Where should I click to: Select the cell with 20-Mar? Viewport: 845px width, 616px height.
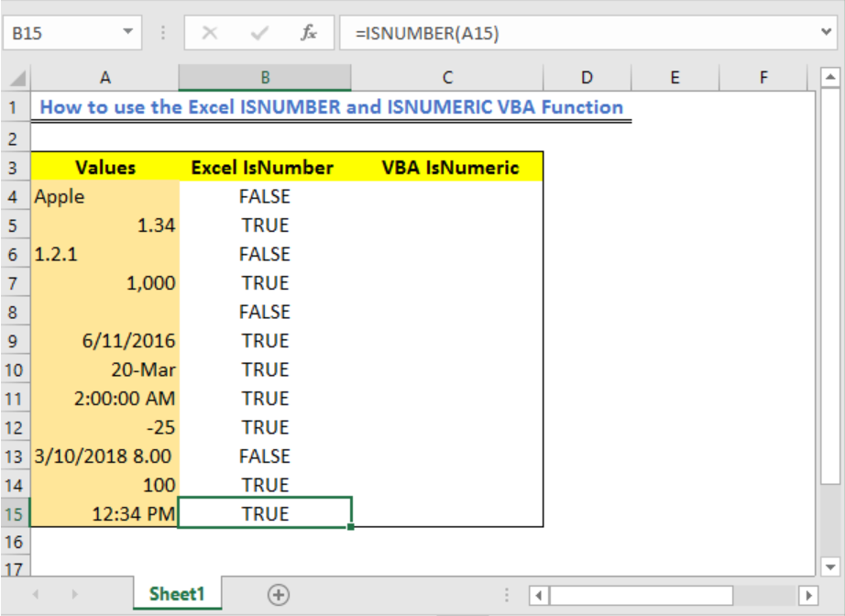click(x=105, y=369)
